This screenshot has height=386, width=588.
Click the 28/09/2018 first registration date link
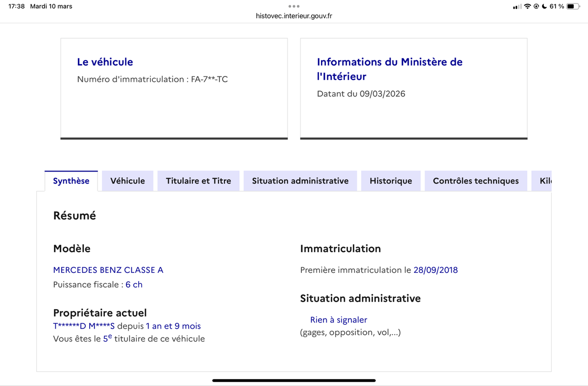[x=437, y=270]
